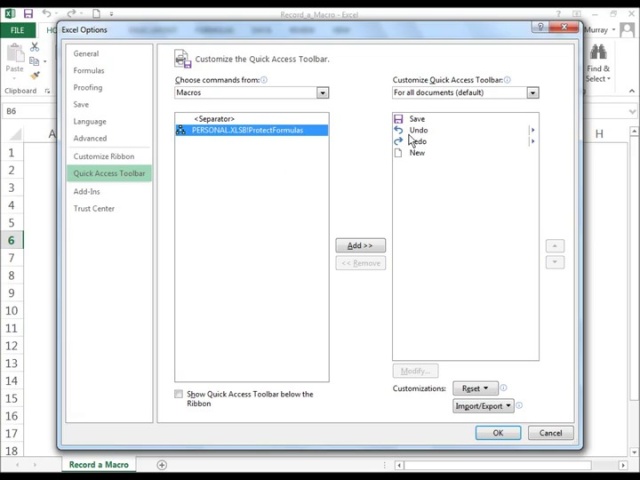The height and width of the screenshot is (480, 640).
Task: Open the Customize Quick Access Toolbar arrow in title bar
Action: 111,14
